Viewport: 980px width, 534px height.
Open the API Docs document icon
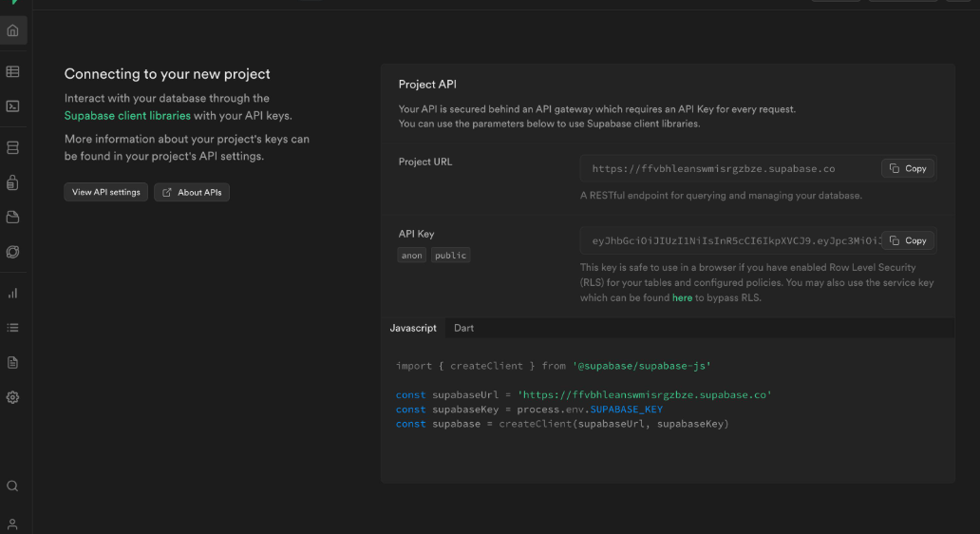12,363
